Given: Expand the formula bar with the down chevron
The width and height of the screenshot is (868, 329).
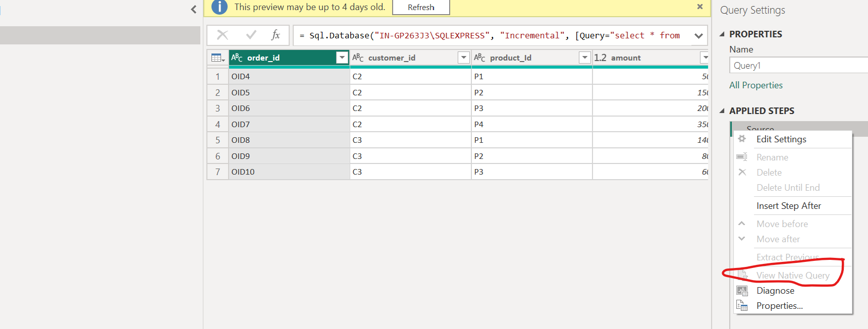Looking at the screenshot, I should coord(698,36).
